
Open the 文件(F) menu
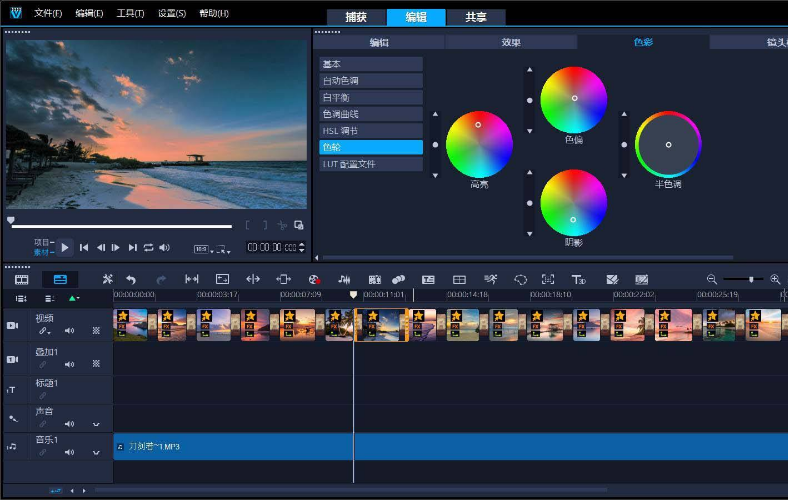point(47,13)
